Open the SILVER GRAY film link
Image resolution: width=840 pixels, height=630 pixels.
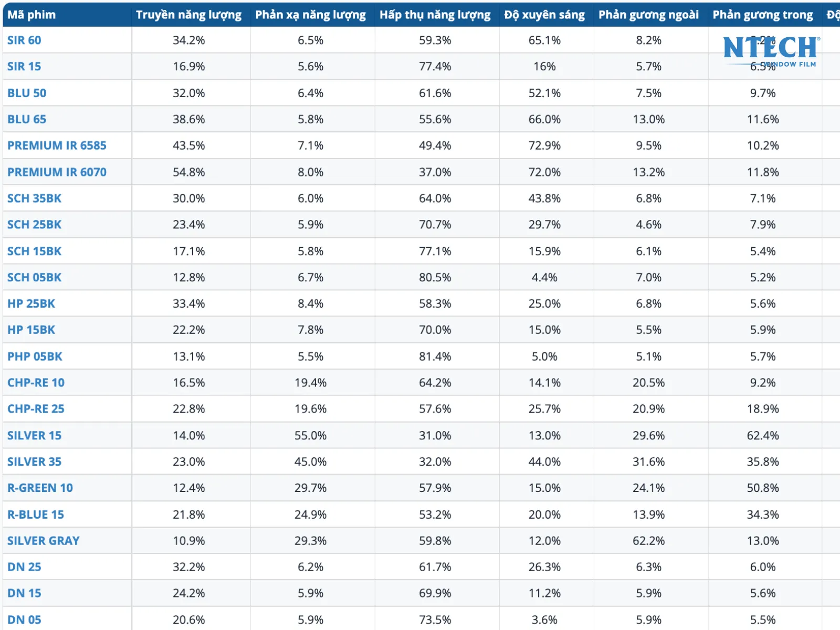(44, 541)
